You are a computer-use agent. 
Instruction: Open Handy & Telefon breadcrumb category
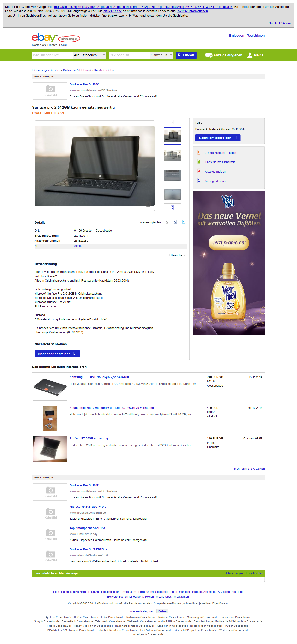coord(104,70)
